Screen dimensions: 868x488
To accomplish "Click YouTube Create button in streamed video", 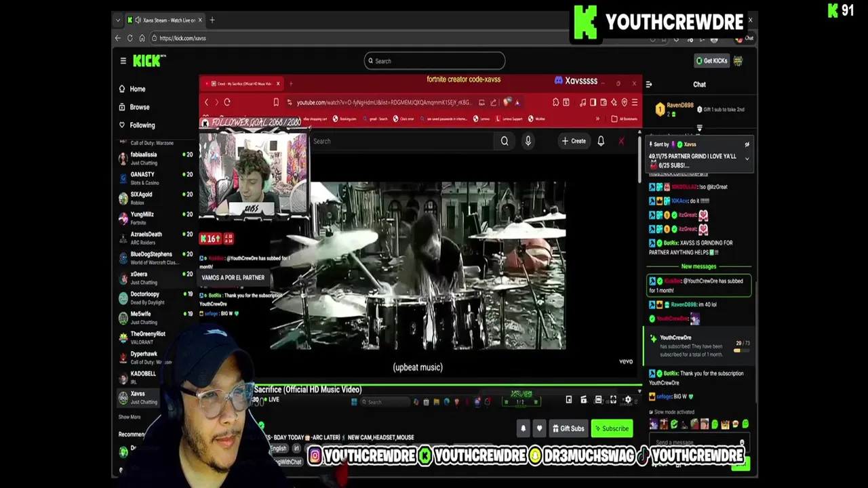I will click(x=574, y=141).
